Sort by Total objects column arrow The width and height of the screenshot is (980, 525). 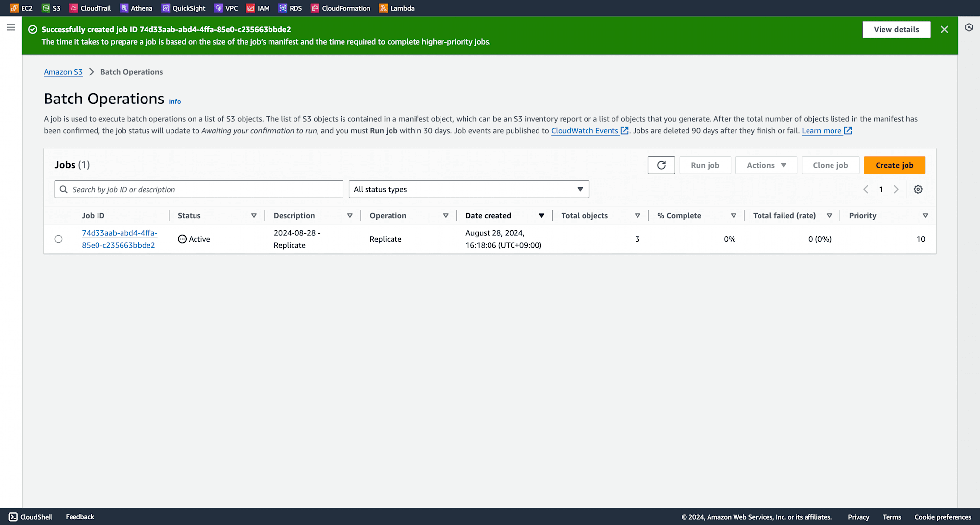tap(637, 216)
